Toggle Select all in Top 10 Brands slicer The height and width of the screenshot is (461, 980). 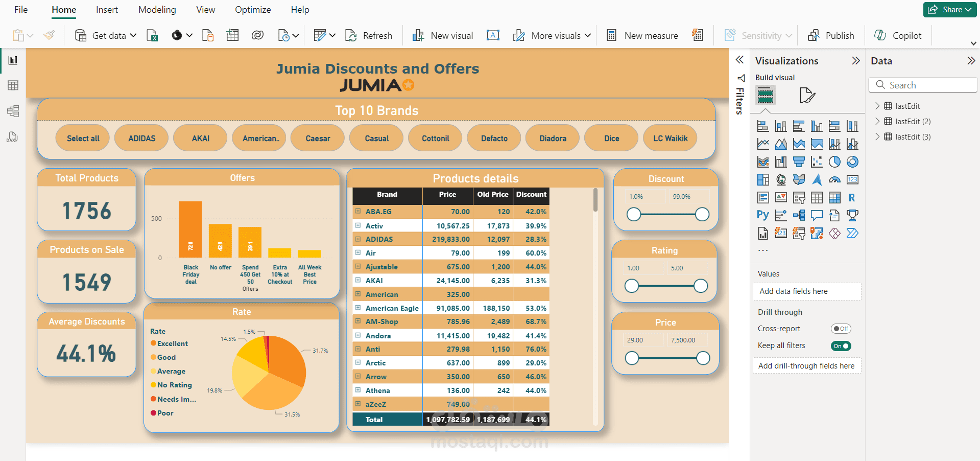coord(82,137)
